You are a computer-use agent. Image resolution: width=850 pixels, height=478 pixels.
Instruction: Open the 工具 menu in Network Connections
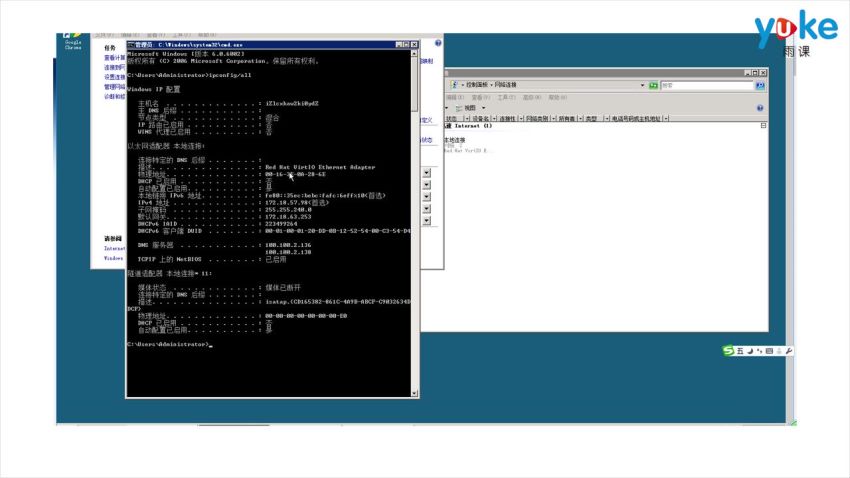pyautogui.click(x=506, y=98)
